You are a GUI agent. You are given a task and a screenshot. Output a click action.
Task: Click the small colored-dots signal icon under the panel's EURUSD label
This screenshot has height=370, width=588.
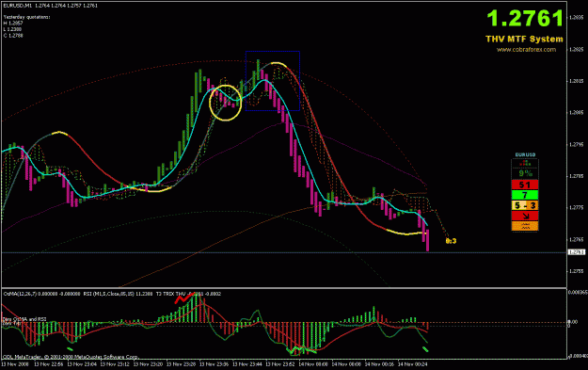(x=525, y=163)
